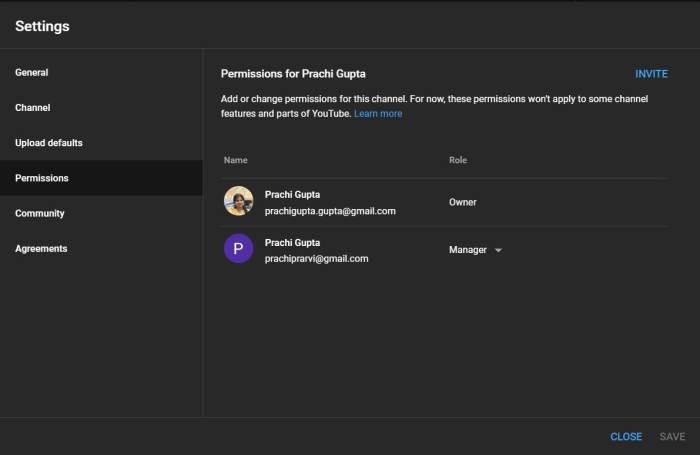This screenshot has width=700, height=455.
Task: Click Prachi Gupta owner profile photo
Action: [238, 201]
